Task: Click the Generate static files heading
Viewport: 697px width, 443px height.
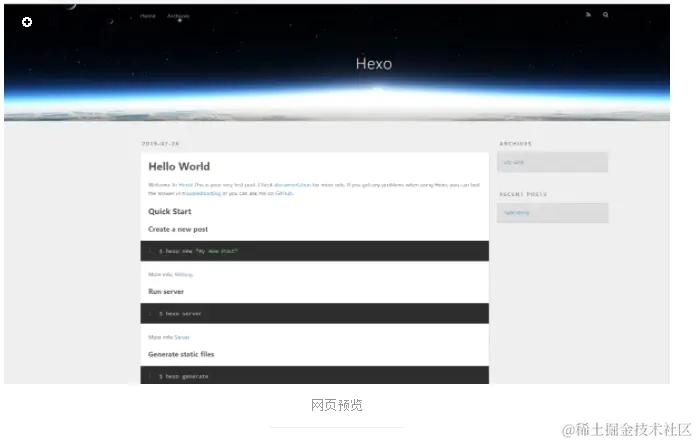Action: pos(181,354)
